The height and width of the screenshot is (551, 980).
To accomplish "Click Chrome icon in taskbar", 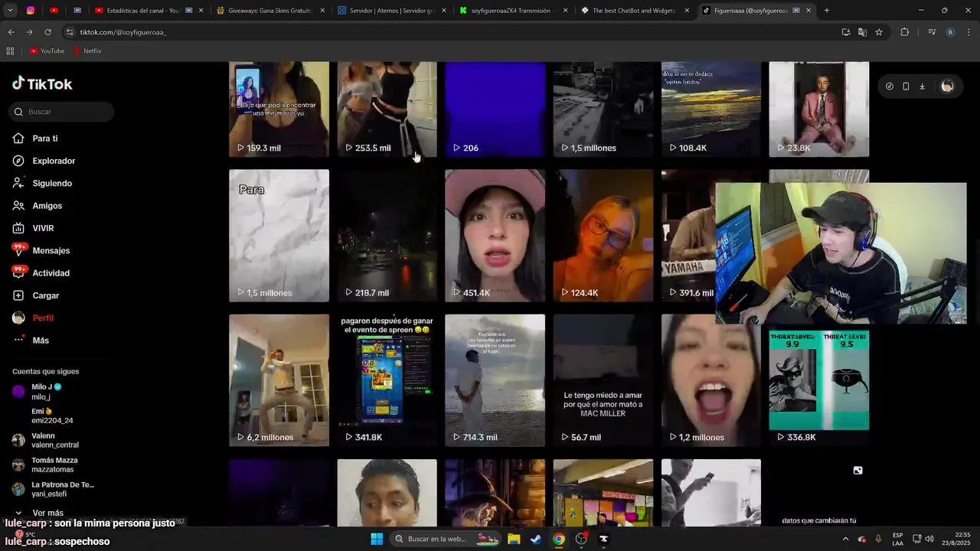I will click(559, 539).
